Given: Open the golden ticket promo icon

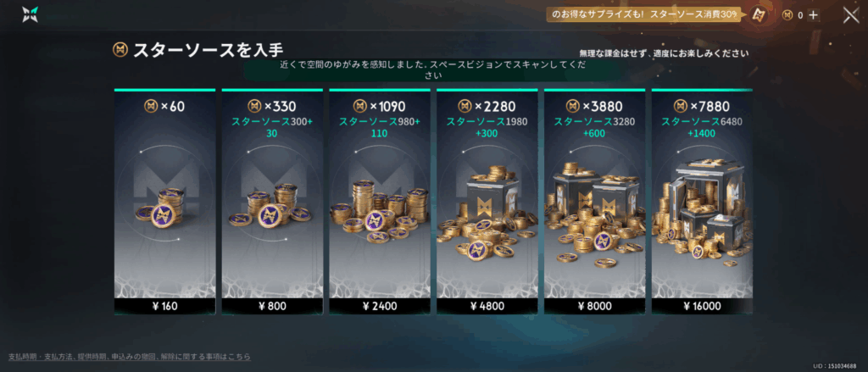Looking at the screenshot, I should click(759, 15).
